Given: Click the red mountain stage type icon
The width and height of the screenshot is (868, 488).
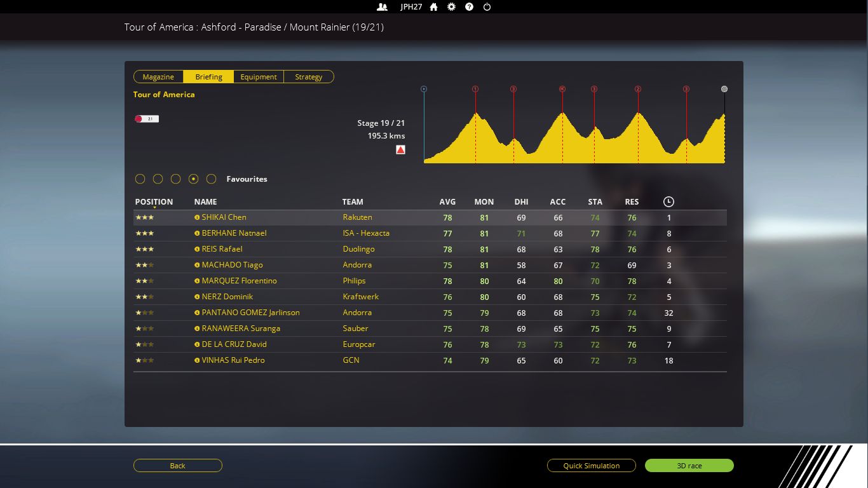Looking at the screenshot, I should pyautogui.click(x=400, y=150).
